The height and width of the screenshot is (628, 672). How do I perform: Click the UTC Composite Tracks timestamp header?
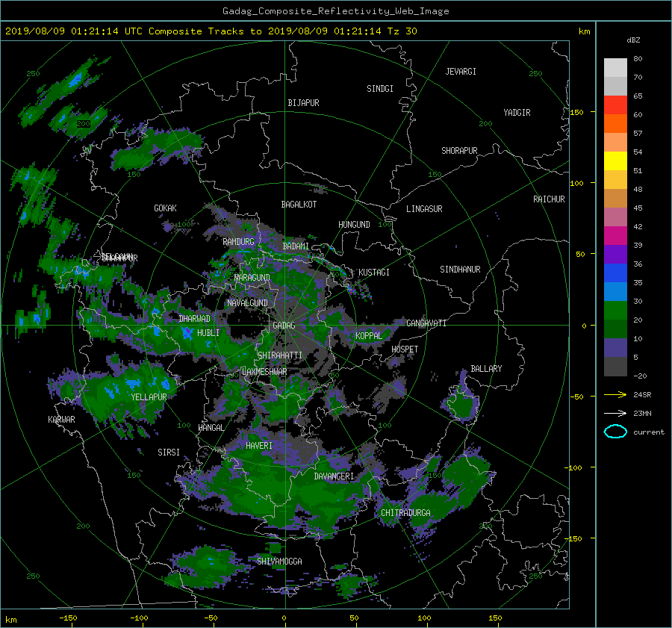[x=211, y=31]
